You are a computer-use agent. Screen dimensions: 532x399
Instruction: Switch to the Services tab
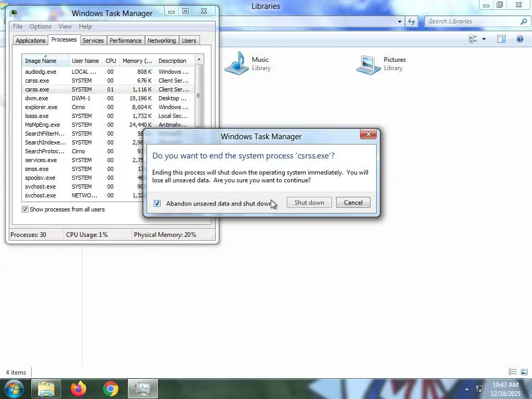tap(93, 41)
